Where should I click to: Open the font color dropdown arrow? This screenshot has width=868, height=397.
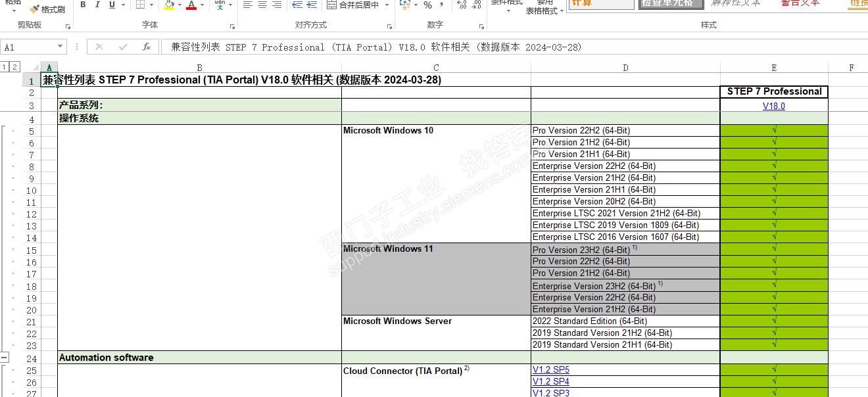point(203,5)
